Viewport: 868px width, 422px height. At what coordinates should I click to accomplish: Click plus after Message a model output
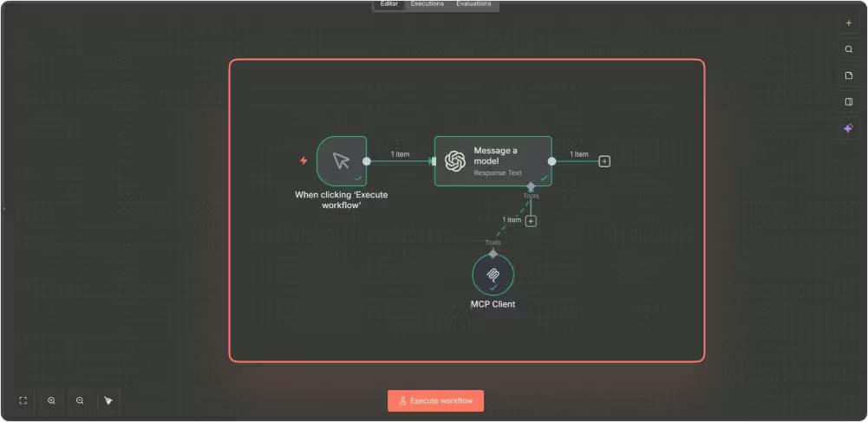pyautogui.click(x=604, y=161)
